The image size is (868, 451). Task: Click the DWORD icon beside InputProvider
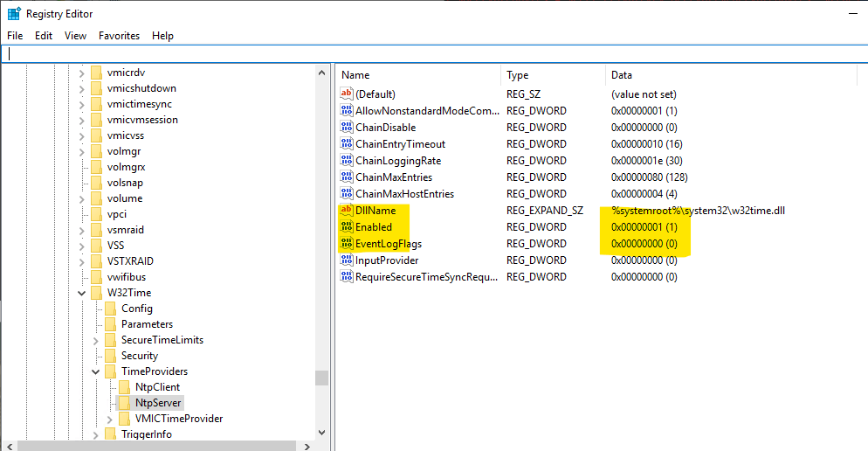click(x=347, y=260)
